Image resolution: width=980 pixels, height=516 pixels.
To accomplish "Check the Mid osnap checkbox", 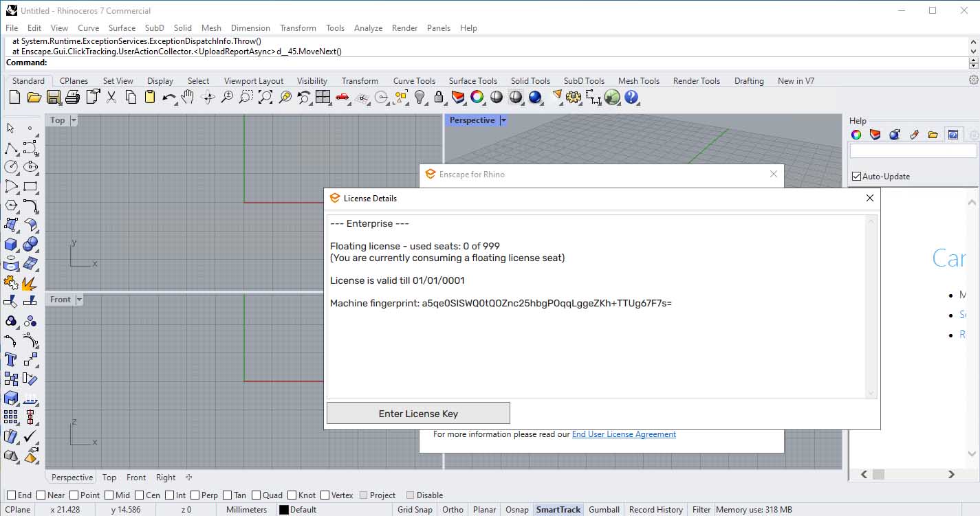I will click(109, 495).
